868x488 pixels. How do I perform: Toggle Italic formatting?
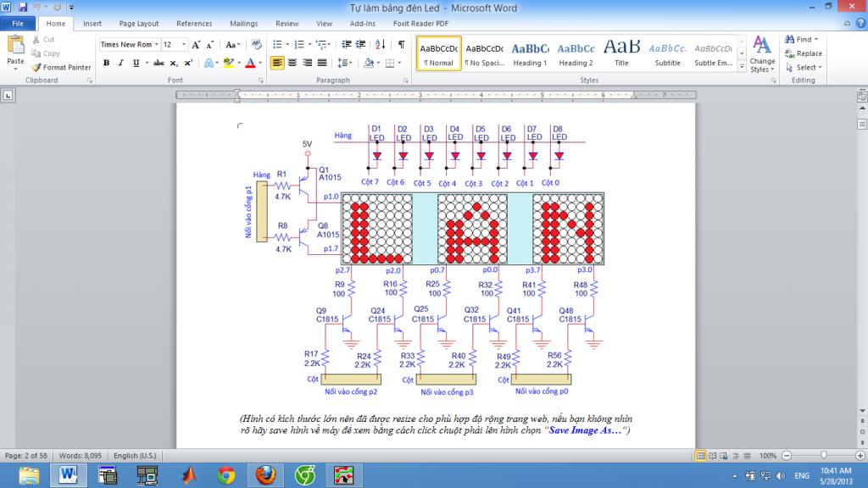pos(120,63)
